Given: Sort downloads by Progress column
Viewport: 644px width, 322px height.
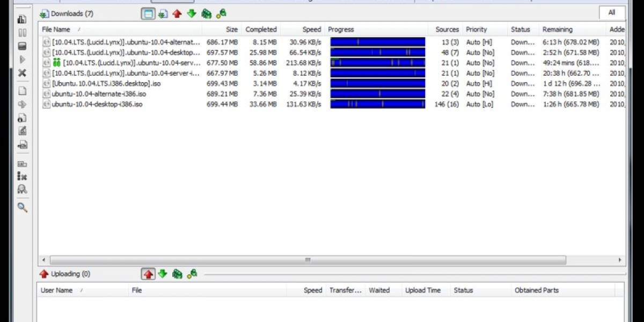Looking at the screenshot, I should [377, 30].
